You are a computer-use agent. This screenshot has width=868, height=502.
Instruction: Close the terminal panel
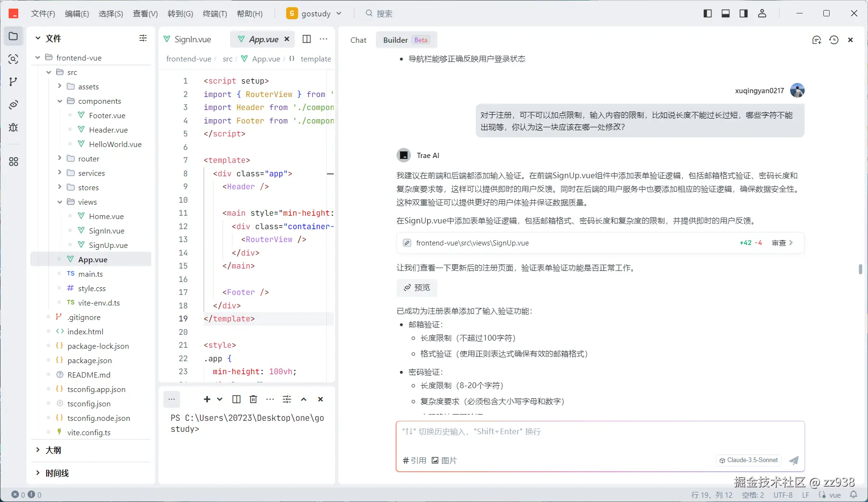[x=321, y=399]
